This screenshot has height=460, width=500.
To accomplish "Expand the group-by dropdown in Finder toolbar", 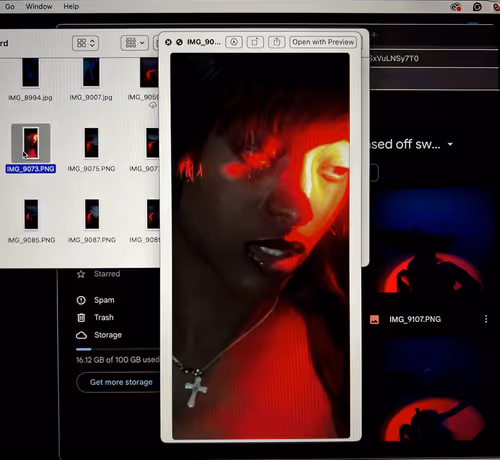I will pos(134,43).
